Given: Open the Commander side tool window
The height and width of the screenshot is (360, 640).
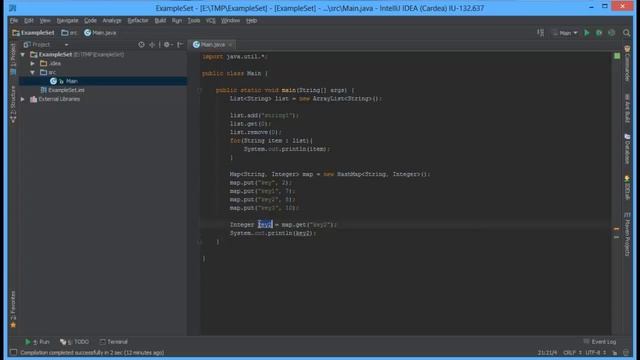Looking at the screenshot, I should [627, 63].
